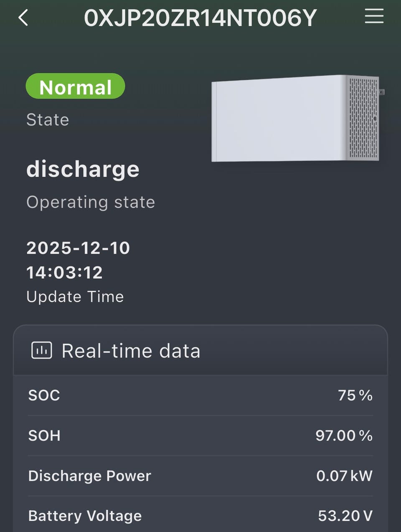Click the 75 % SOC value
Image resolution: width=401 pixels, height=532 pixels.
coord(355,395)
